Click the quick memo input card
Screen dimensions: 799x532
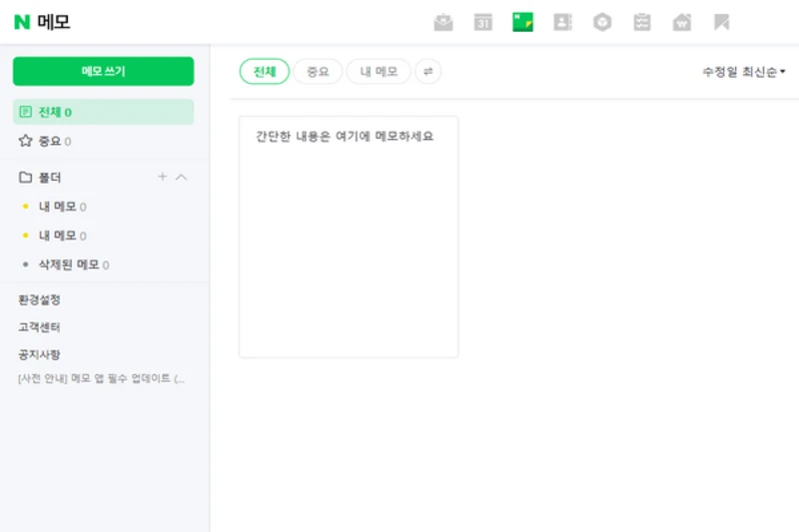point(349,237)
